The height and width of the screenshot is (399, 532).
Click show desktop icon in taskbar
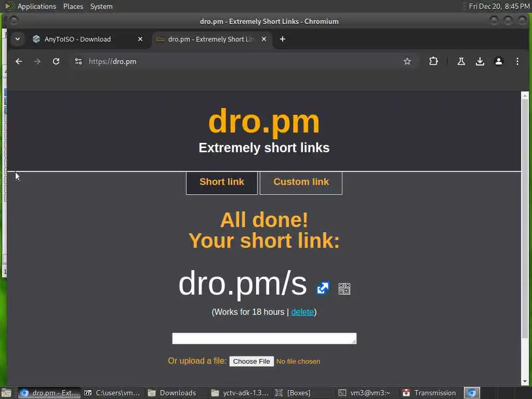[x=6, y=393]
